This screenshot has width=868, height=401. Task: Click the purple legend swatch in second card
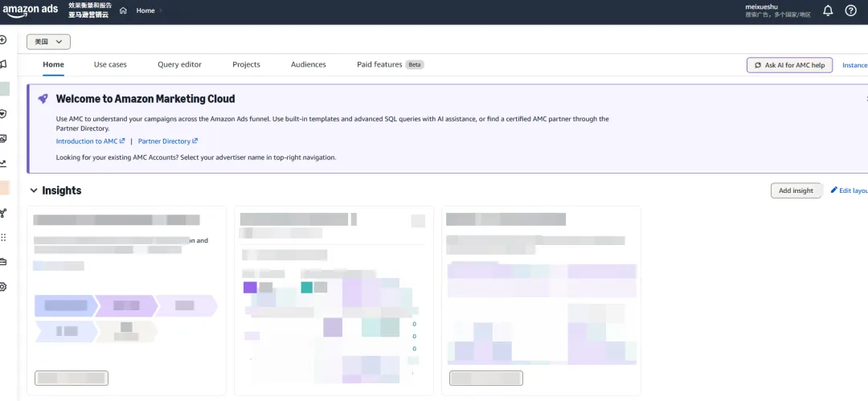(250, 288)
